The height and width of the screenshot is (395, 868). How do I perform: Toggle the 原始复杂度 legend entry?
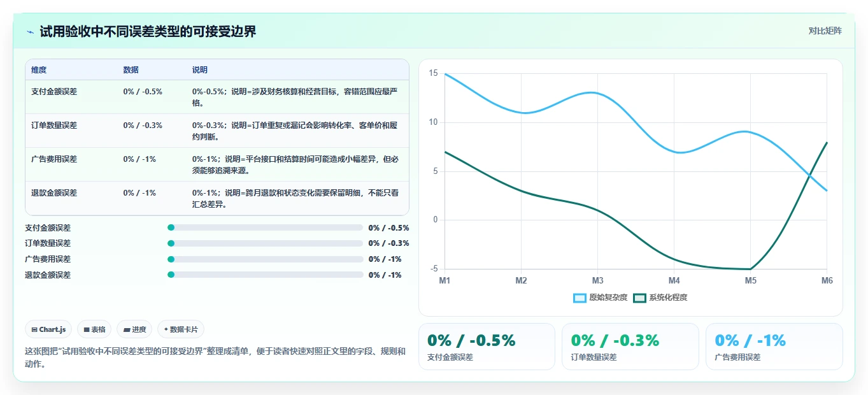click(x=601, y=298)
